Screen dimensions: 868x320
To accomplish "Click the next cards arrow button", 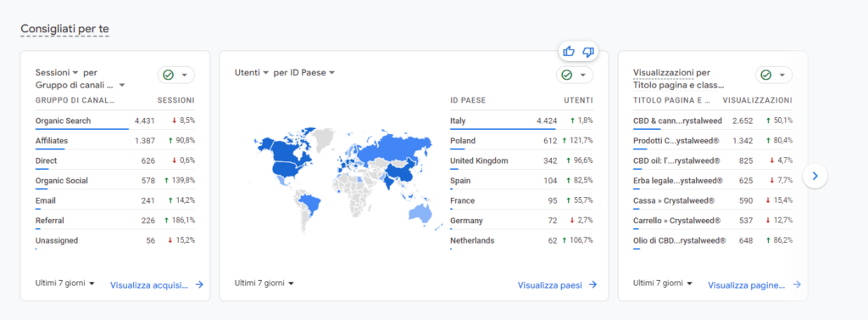I will click(x=815, y=177).
